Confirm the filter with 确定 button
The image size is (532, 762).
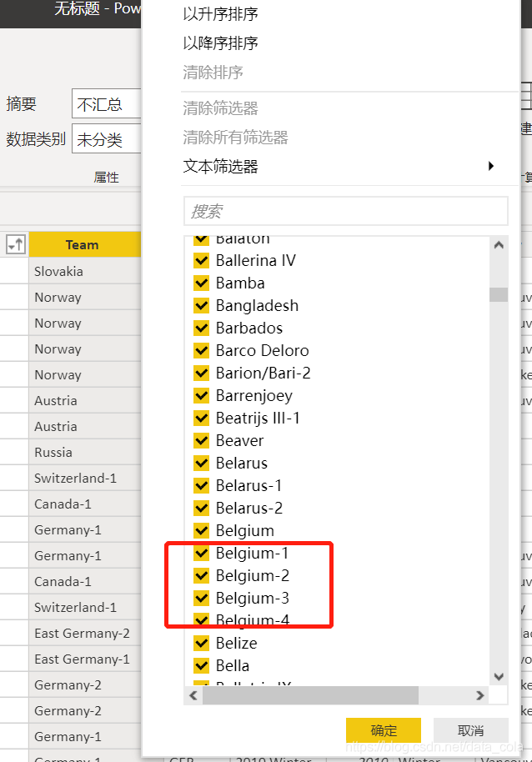pyautogui.click(x=384, y=730)
